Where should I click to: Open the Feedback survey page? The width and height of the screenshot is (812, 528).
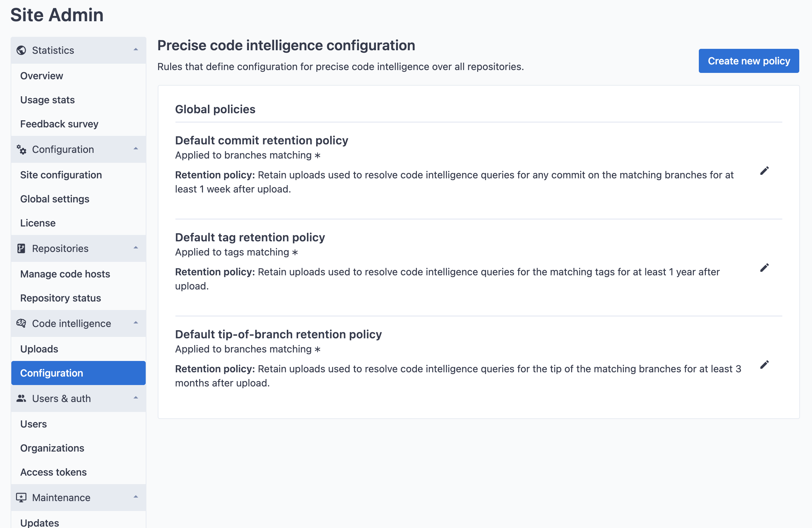[x=59, y=124]
